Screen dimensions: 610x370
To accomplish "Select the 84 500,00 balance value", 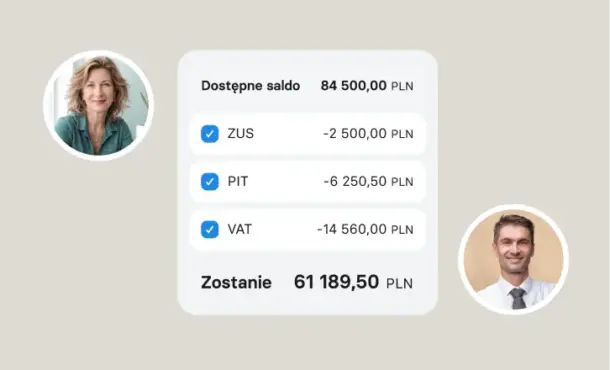I will click(x=354, y=86).
